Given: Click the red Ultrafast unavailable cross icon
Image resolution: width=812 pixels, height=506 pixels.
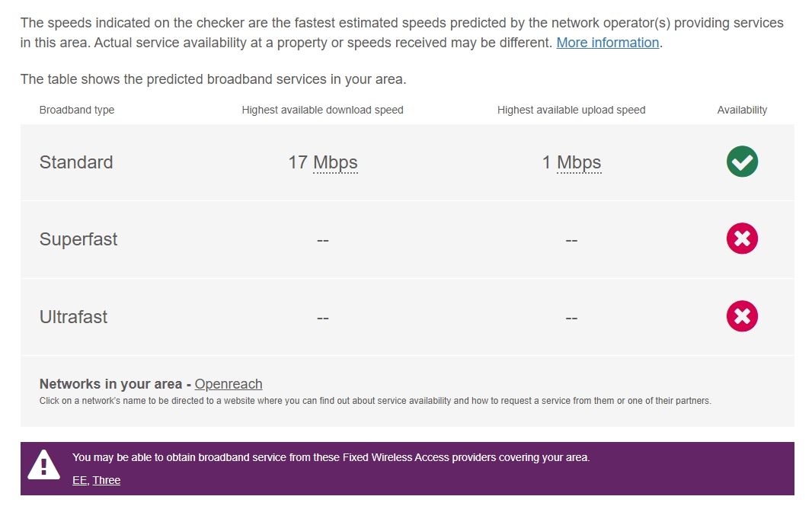Looking at the screenshot, I should [742, 316].
